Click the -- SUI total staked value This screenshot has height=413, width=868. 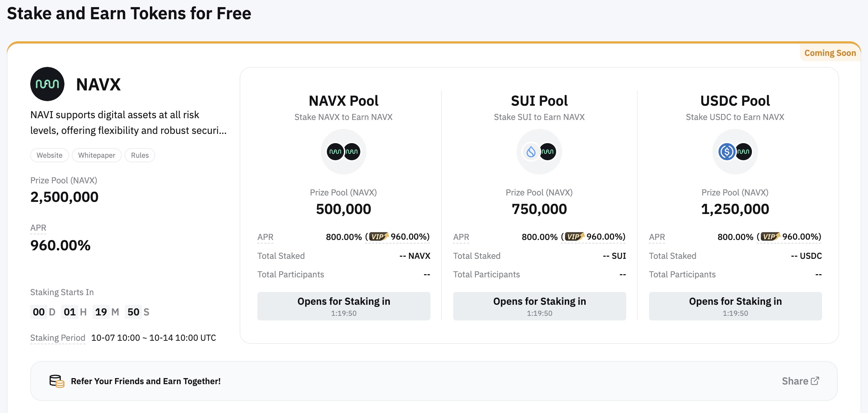(615, 256)
